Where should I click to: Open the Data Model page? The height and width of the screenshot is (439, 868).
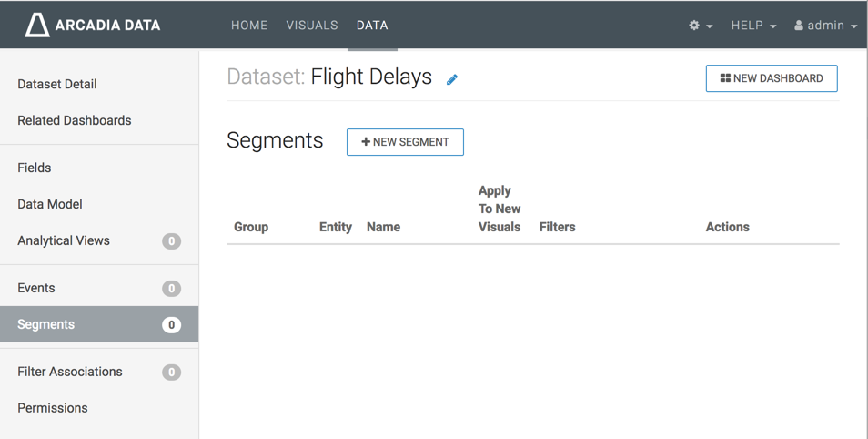[50, 204]
